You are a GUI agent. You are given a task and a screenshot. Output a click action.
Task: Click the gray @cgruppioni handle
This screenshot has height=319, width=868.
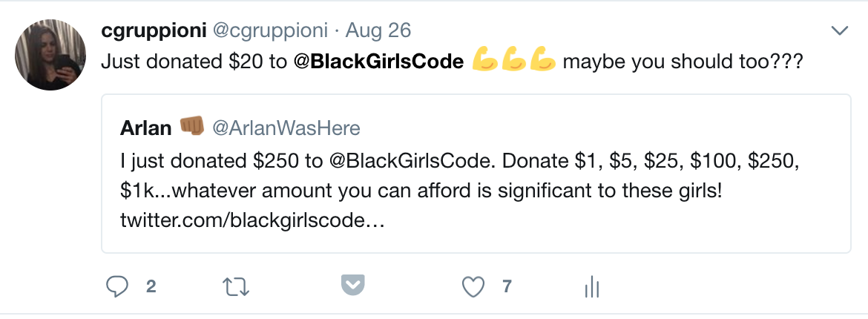point(271,31)
